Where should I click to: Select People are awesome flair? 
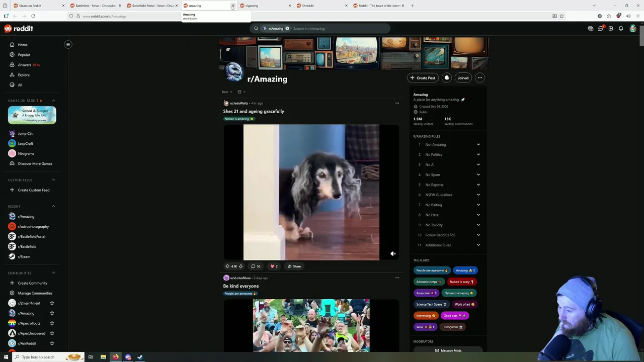coord(432,270)
